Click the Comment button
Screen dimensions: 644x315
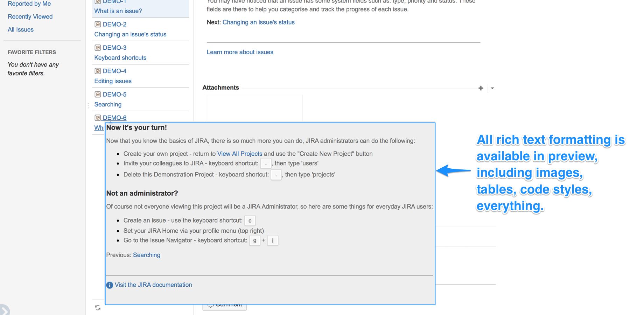[225, 307]
